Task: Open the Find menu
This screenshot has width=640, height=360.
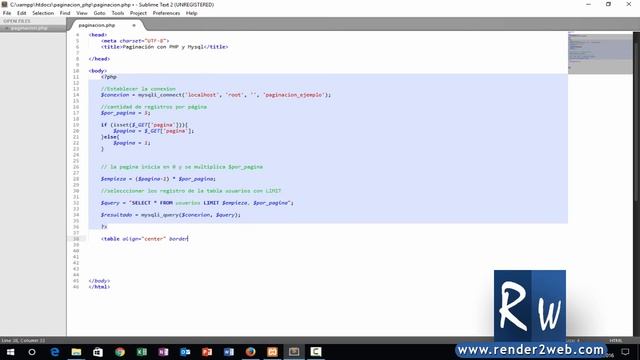Action: point(65,13)
